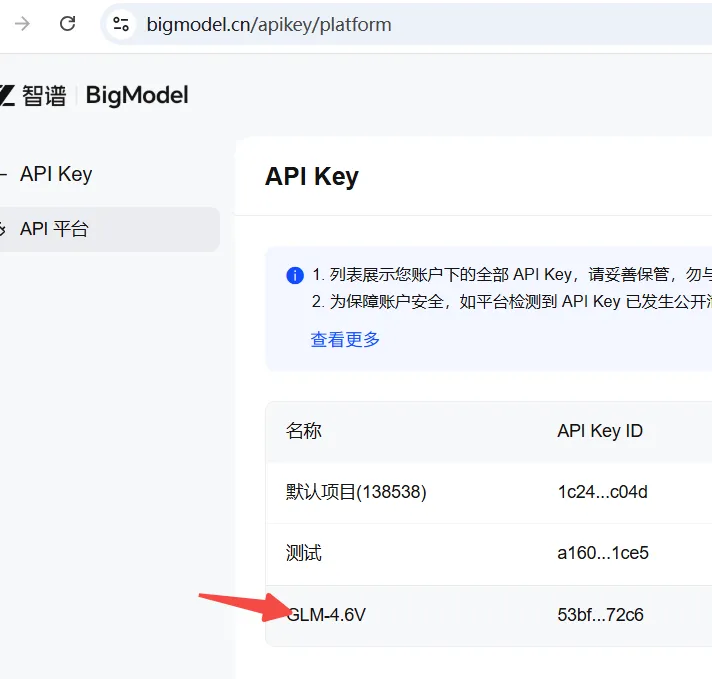This screenshot has height=679, width=712.
Task: Click key ID 53bf...72c6
Action: click(600, 615)
